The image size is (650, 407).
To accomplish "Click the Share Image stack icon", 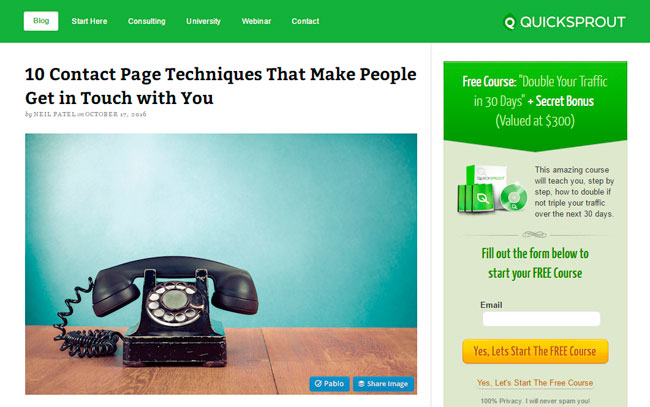I will pyautogui.click(x=361, y=384).
